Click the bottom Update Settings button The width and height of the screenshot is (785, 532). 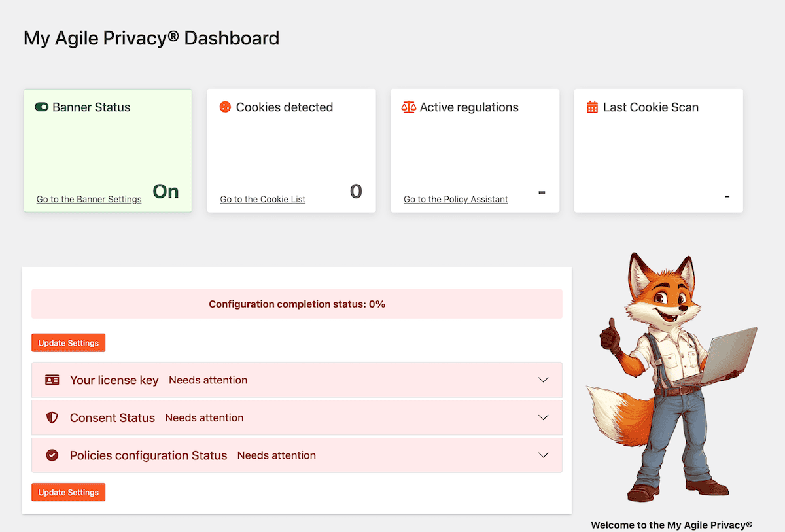[69, 492]
